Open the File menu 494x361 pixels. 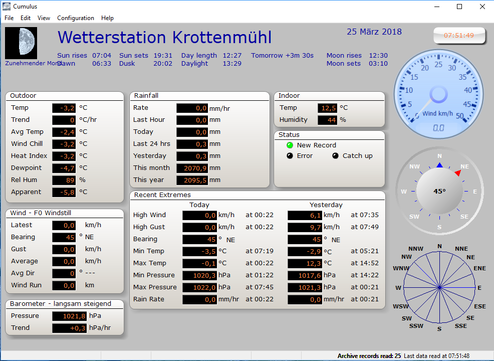coord(9,18)
